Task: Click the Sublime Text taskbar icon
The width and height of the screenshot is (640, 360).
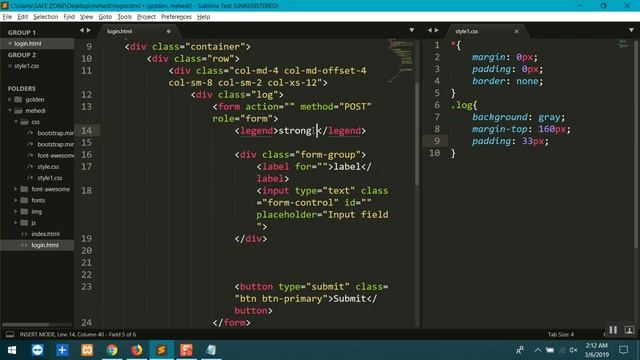Action: point(162,350)
